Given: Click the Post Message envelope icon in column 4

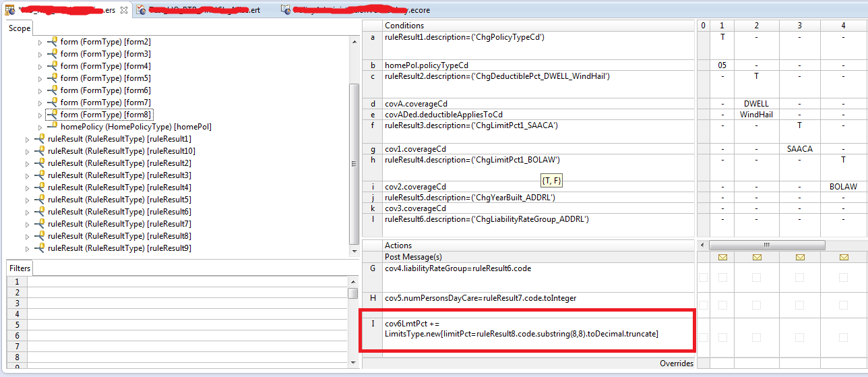Looking at the screenshot, I should [x=844, y=257].
